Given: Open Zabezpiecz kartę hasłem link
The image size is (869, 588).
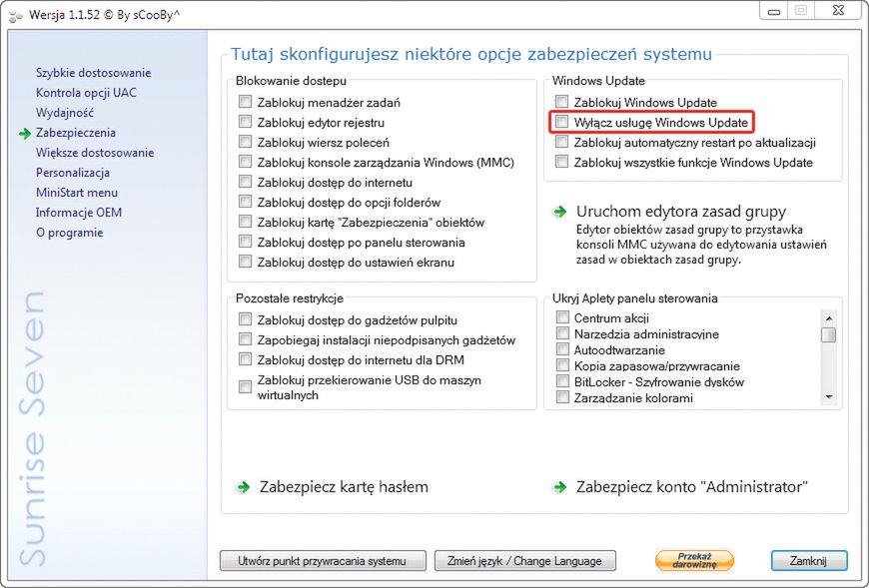Looking at the screenshot, I should click(344, 487).
